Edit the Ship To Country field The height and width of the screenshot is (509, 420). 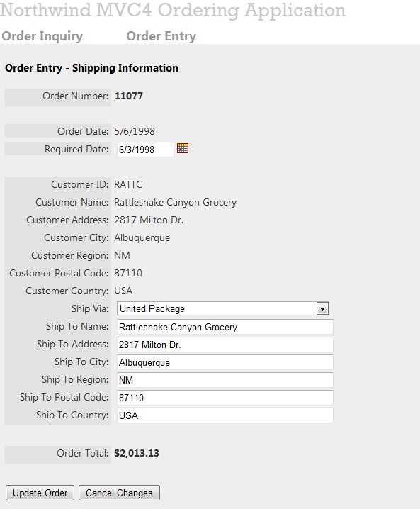coord(225,415)
